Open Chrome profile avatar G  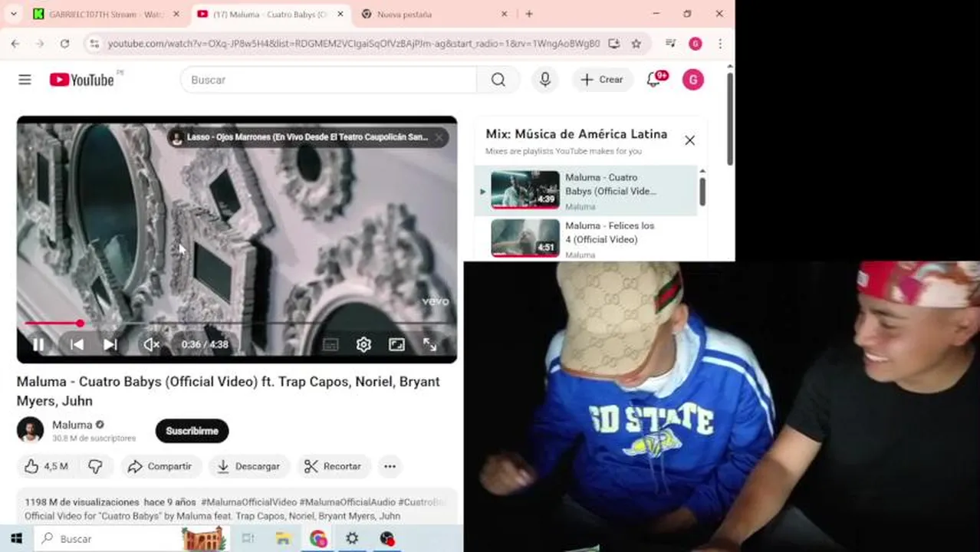click(x=696, y=44)
